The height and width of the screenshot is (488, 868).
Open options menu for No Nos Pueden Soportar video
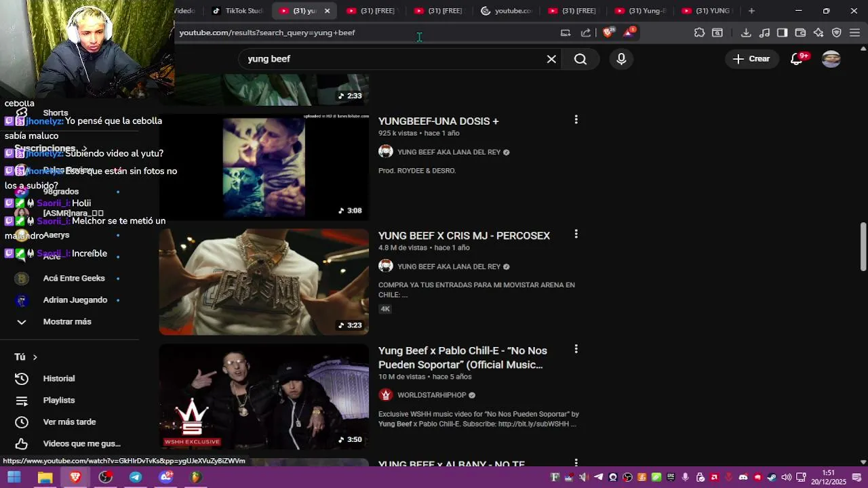pos(576,349)
